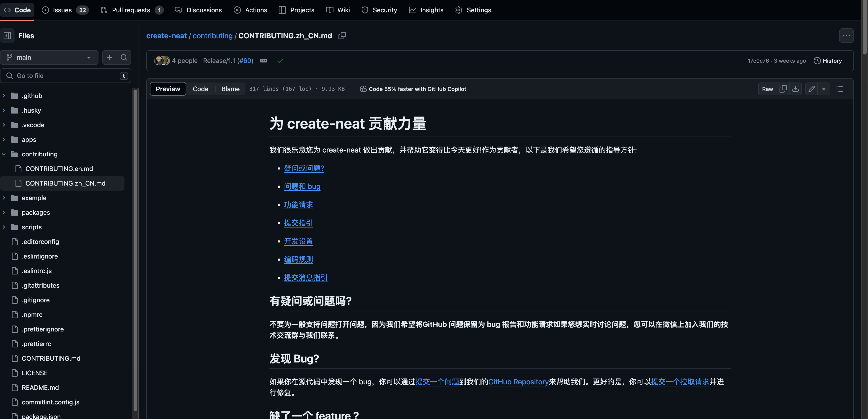Image resolution: width=868 pixels, height=419 pixels.
Task: Copy raw file contents icon
Action: [783, 89]
